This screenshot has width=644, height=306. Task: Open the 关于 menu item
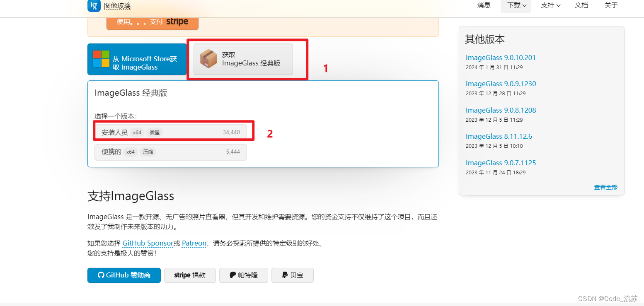(x=611, y=5)
